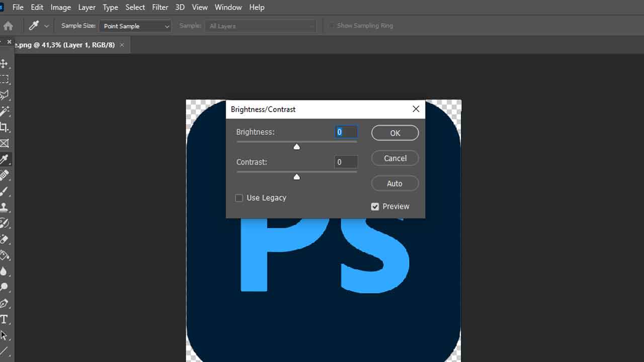Click the Auto button
Viewport: 644px width, 362px height.
[395, 183]
